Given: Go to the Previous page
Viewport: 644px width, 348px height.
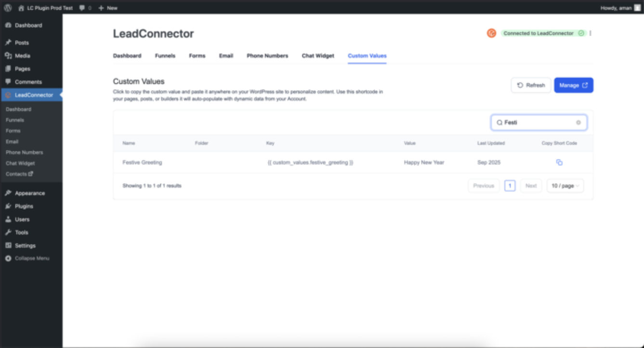Looking at the screenshot, I should (x=484, y=186).
